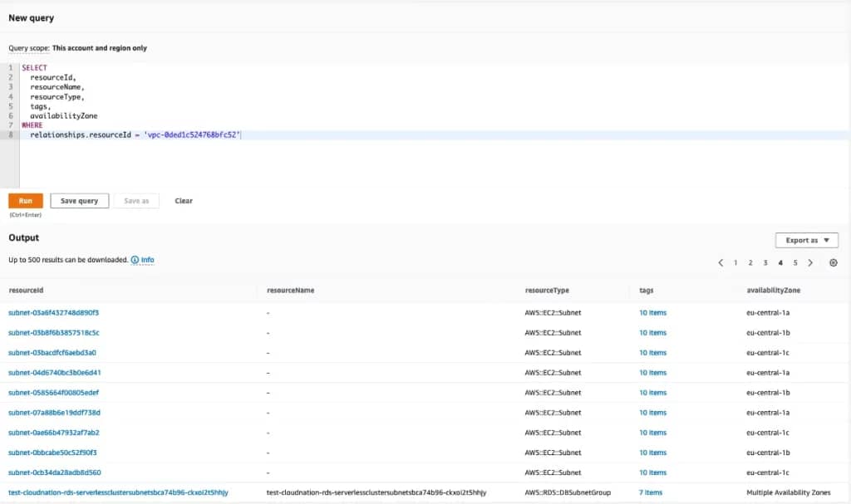The width and height of the screenshot is (851, 504).
Task: View 10 items tags for subnet-0ae66b47932af7ab2
Action: tap(653, 433)
